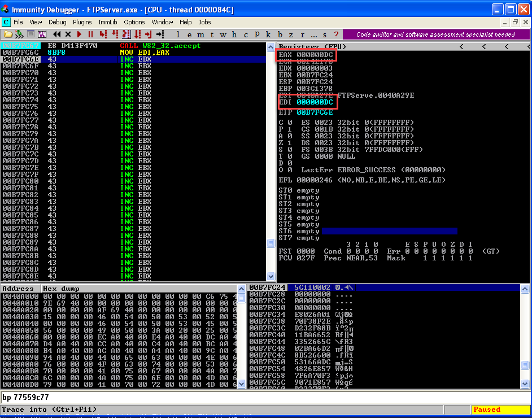This screenshot has width=532, height=418.
Task: Open the File menu
Action: coord(18,23)
